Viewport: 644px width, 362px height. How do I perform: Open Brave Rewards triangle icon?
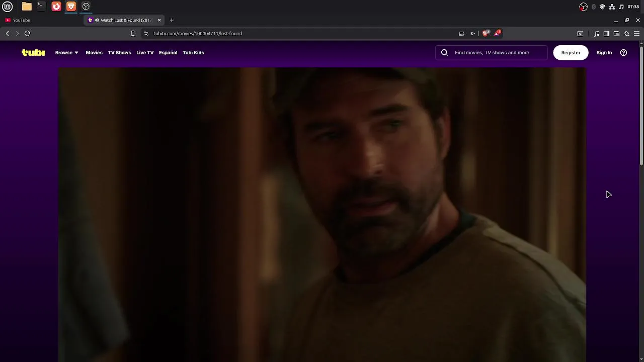pyautogui.click(x=497, y=33)
